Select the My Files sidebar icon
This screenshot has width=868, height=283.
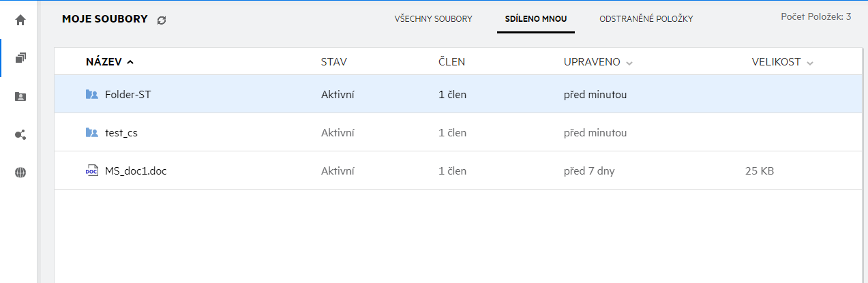[x=20, y=58]
